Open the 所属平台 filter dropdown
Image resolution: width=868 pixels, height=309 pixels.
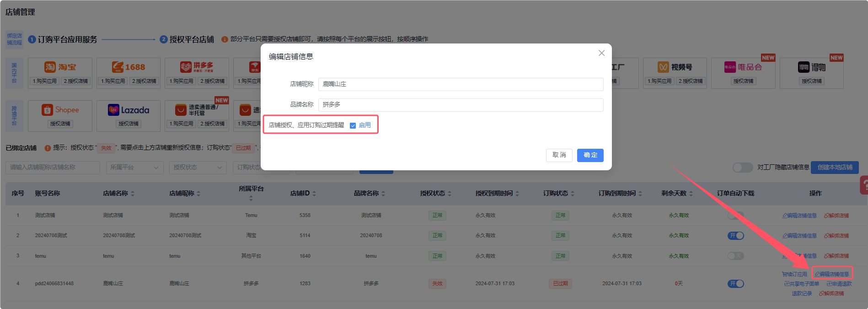(x=134, y=168)
